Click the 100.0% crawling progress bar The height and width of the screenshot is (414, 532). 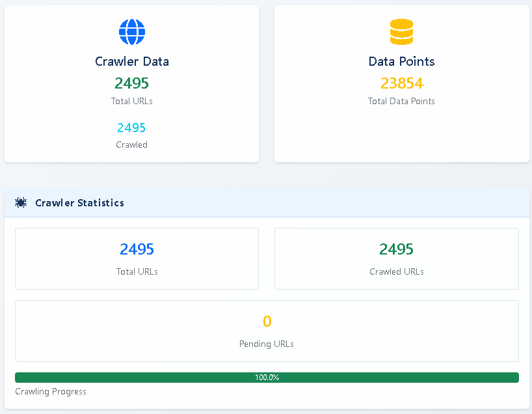[x=267, y=377]
